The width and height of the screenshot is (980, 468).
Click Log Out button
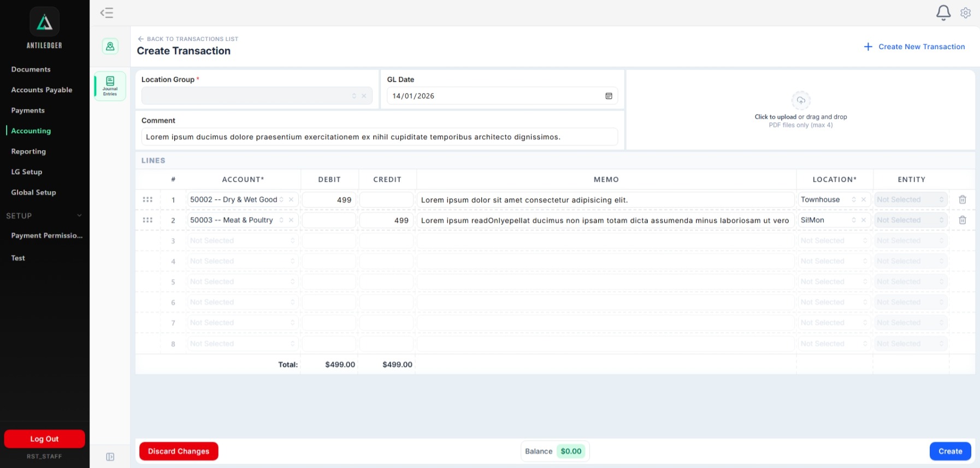(x=44, y=439)
